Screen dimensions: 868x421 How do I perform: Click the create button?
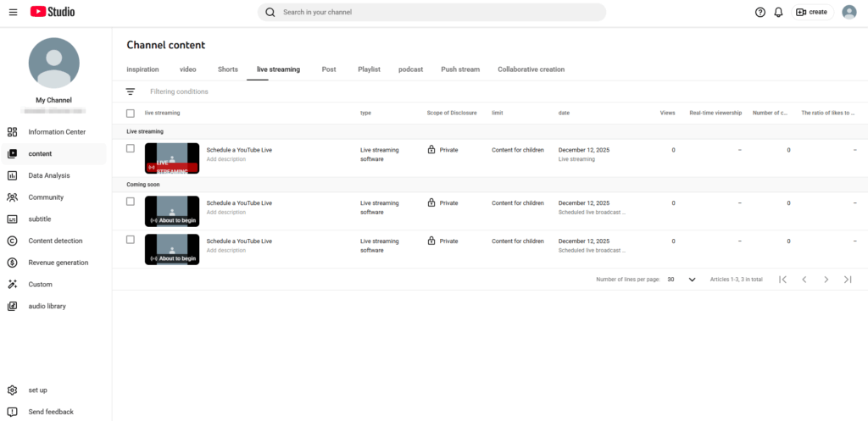811,12
